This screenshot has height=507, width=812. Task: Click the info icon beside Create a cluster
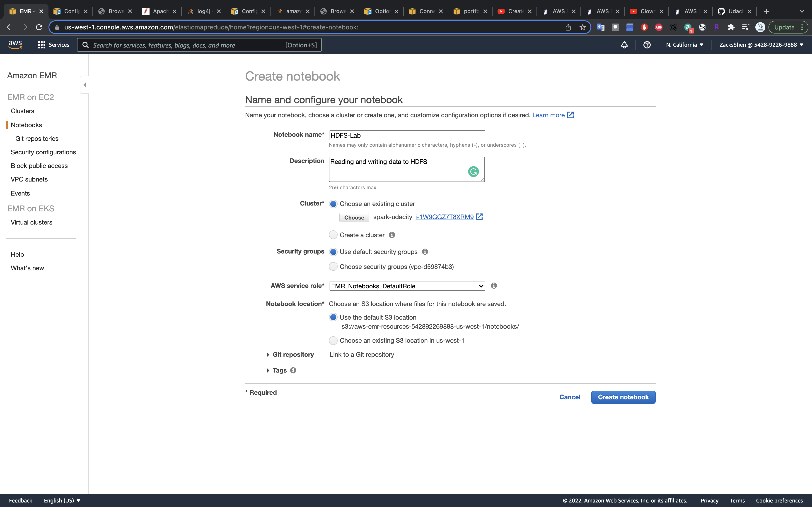[x=392, y=235]
